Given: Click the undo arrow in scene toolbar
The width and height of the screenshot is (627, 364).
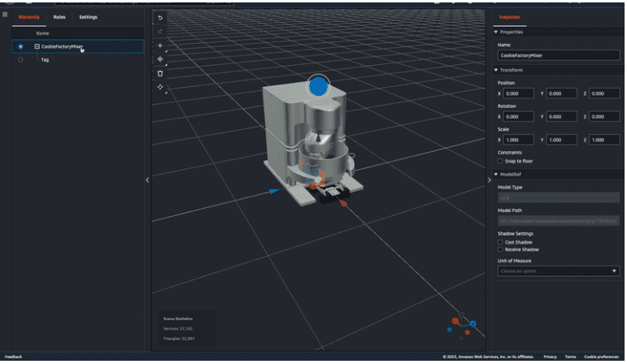Looking at the screenshot, I should point(160,18).
